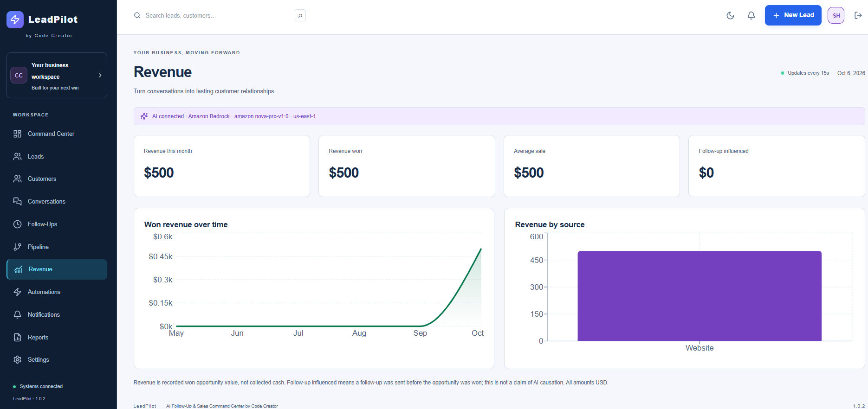Expand the business workspace chevron

(100, 76)
